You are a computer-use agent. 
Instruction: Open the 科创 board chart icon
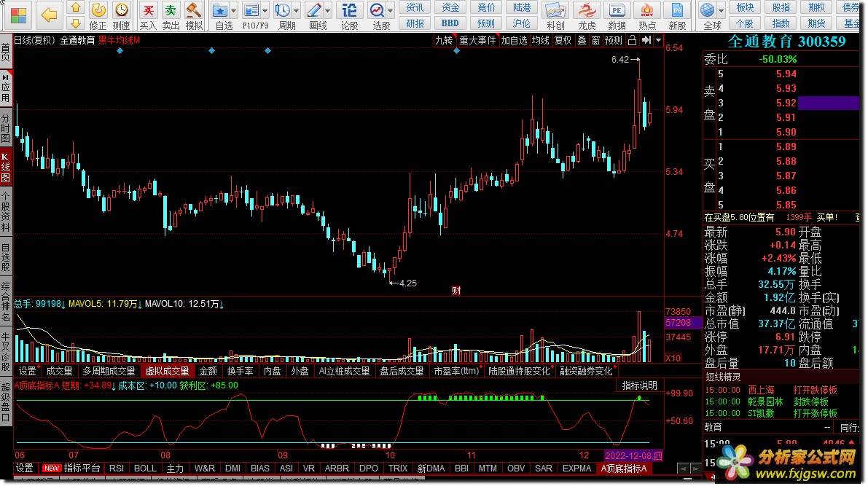pos(555,10)
